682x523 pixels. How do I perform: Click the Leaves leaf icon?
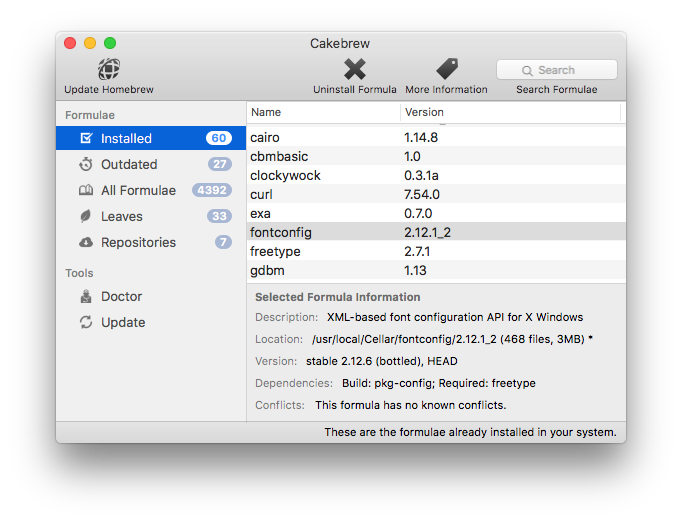tap(86, 216)
